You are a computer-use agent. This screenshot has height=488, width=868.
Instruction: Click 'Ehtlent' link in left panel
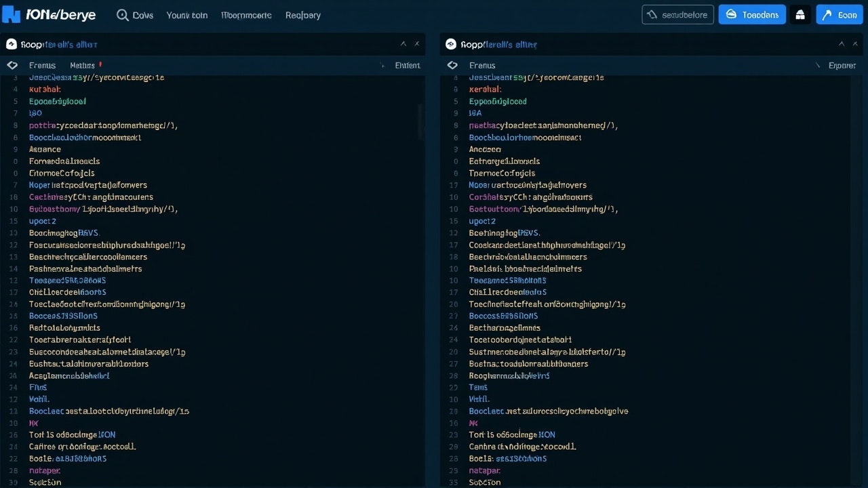coord(408,66)
